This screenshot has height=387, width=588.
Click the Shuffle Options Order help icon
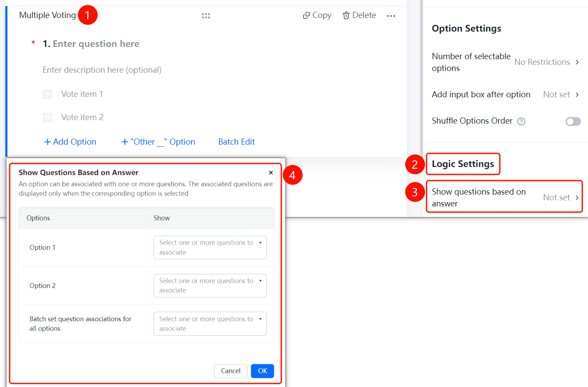521,121
